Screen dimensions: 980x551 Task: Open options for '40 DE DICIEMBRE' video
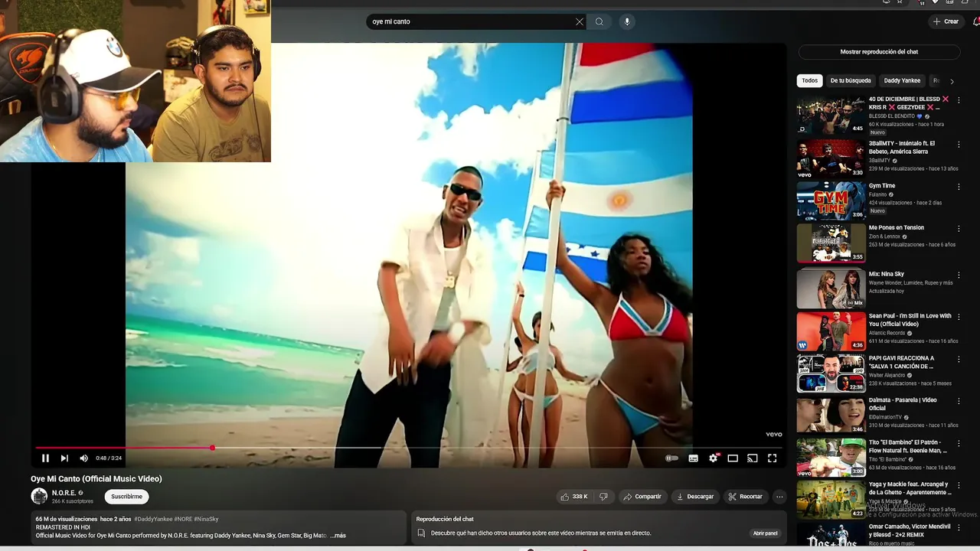pyautogui.click(x=959, y=100)
